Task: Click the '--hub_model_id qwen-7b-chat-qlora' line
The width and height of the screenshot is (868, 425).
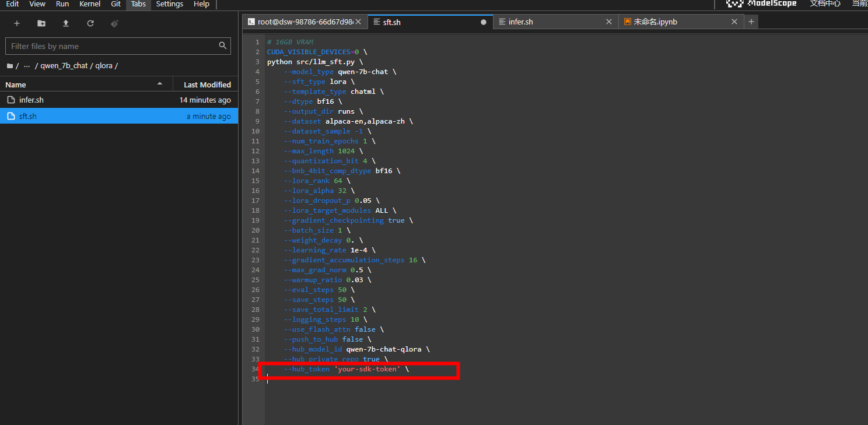Action: click(x=357, y=349)
